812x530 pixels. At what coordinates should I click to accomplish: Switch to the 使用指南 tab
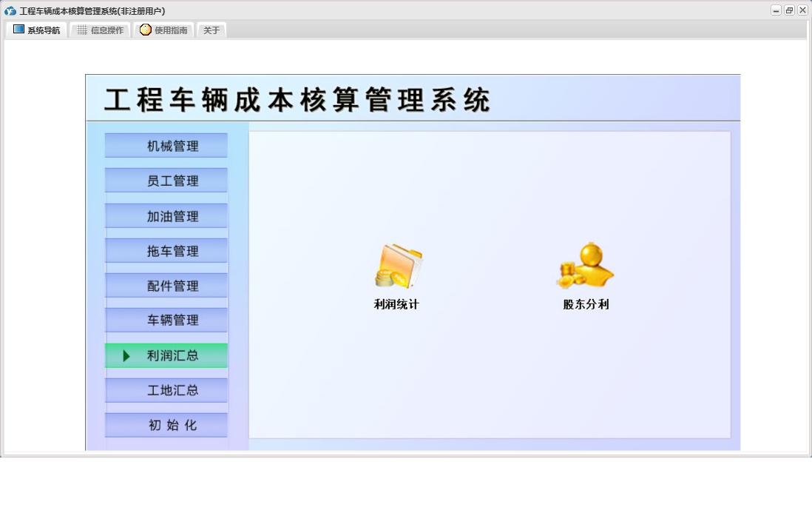(163, 30)
